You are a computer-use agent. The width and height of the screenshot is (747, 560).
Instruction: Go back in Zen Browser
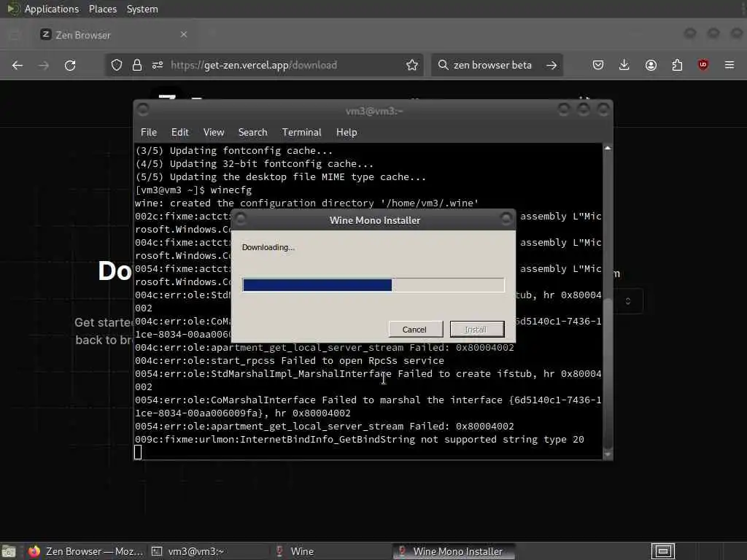[18, 65]
